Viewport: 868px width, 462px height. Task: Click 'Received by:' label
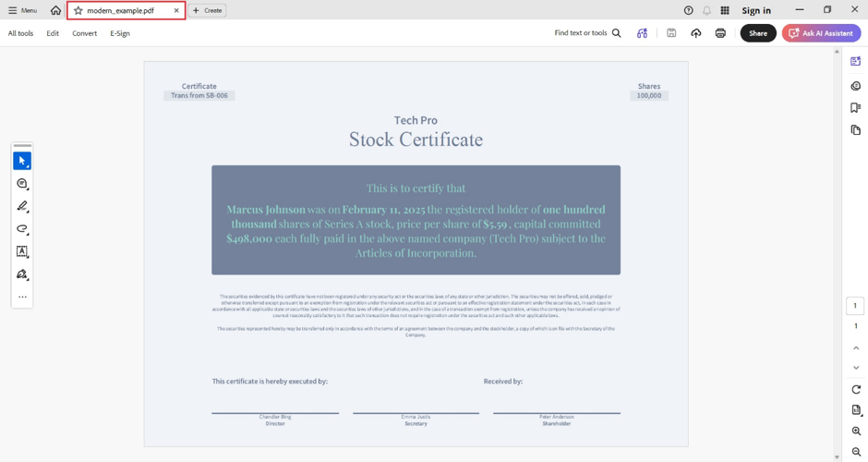point(502,381)
